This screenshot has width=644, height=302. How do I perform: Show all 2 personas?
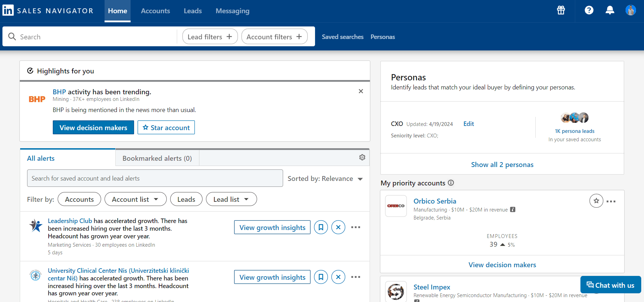[x=502, y=165]
